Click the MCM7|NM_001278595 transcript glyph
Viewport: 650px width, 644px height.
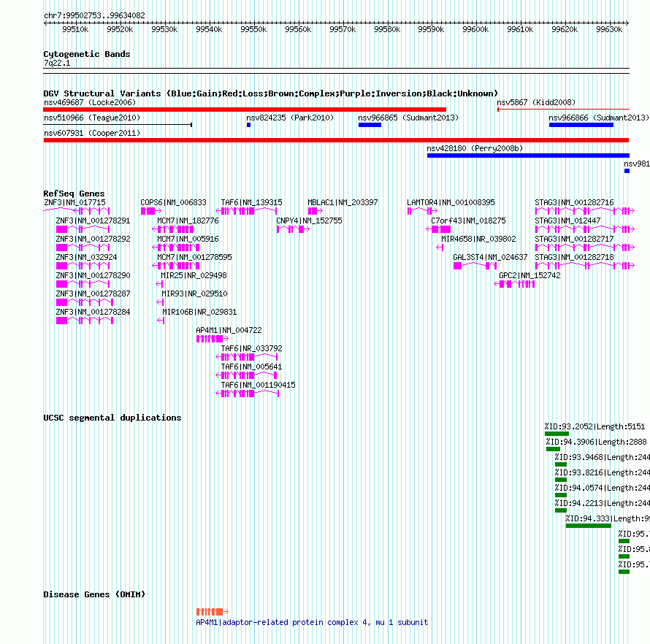click(176, 266)
